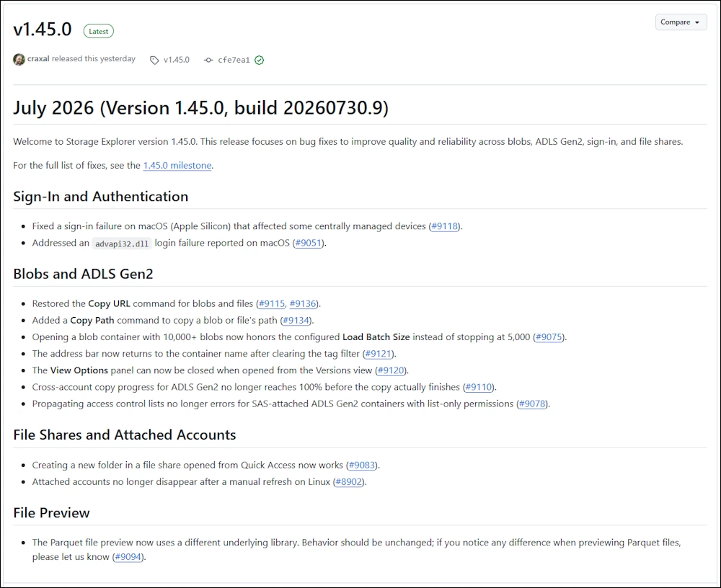Viewport: 721px width, 588px height.
Task: Open issue #9110 link
Action: (479, 387)
